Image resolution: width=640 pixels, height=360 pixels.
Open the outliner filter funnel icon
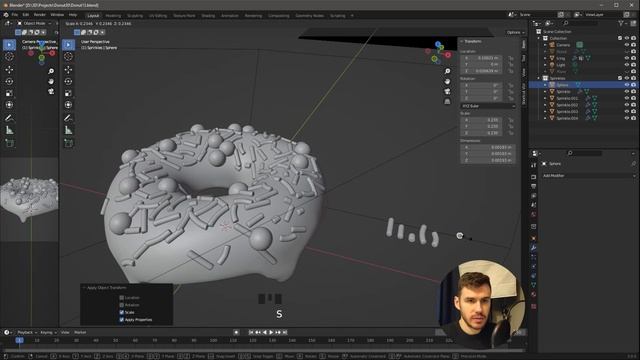click(621, 24)
